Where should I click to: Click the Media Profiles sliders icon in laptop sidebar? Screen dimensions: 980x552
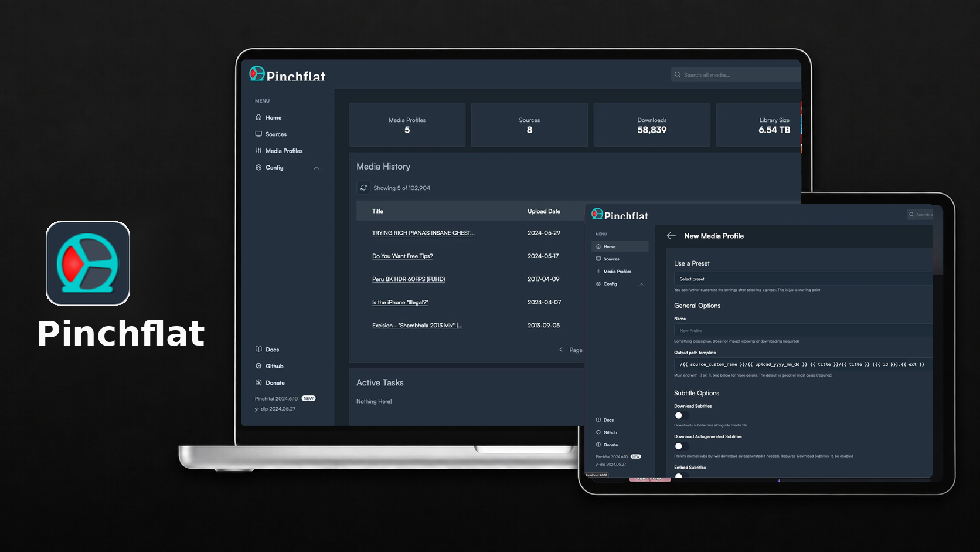point(258,151)
